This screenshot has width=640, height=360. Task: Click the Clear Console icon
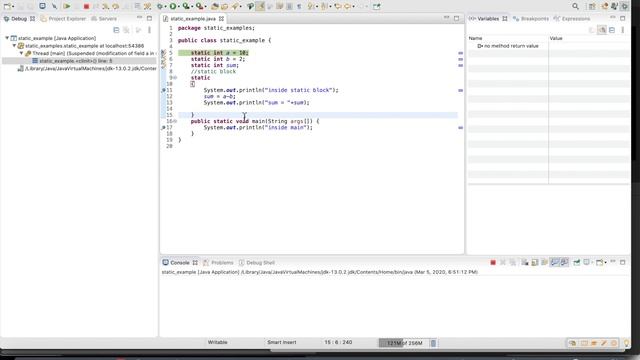pyautogui.click(x=524, y=262)
